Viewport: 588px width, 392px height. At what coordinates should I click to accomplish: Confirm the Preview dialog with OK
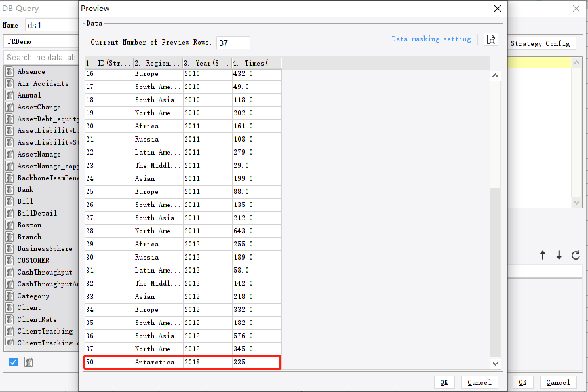click(x=445, y=382)
